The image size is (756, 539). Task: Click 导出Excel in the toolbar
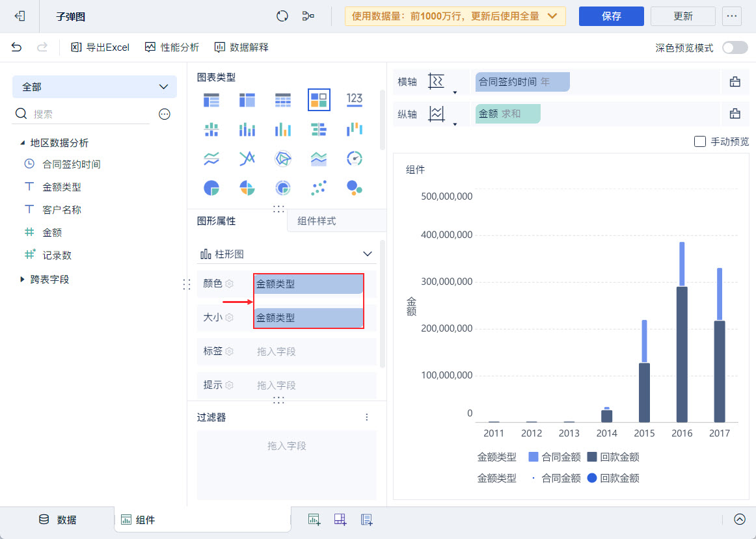(x=100, y=47)
